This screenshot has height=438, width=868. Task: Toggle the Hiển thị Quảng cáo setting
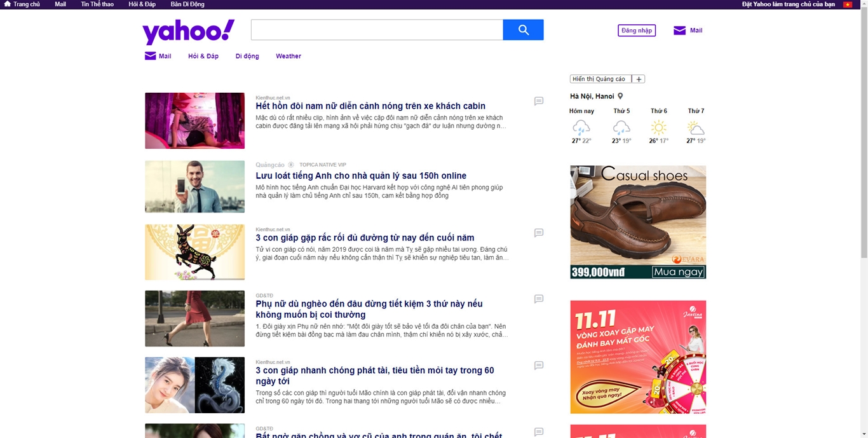598,78
